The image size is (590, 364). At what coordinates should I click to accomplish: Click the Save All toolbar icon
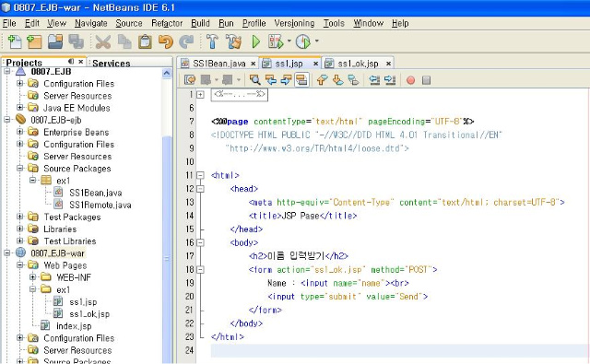pyautogui.click(x=76, y=41)
